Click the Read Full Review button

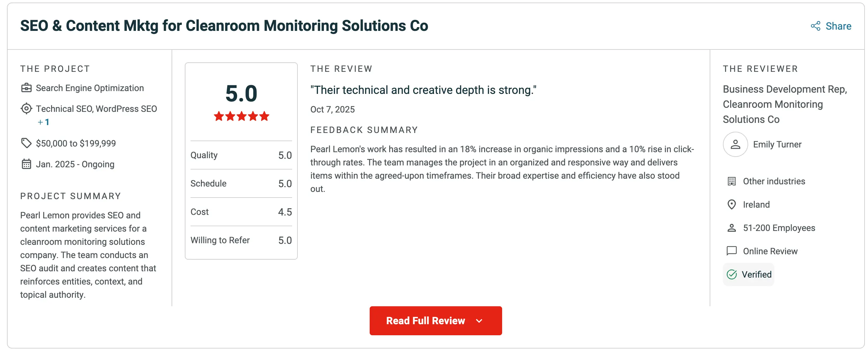[435, 321]
